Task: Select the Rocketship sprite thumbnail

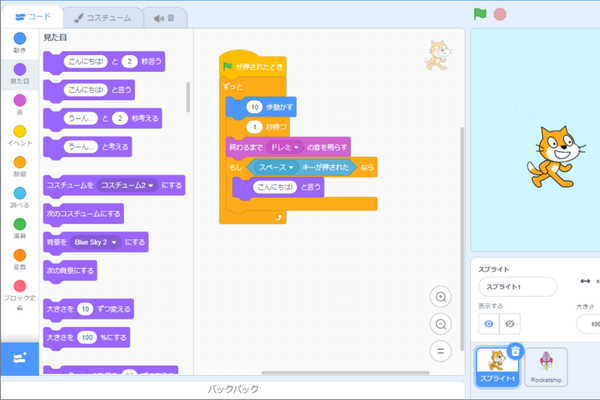Action: [x=546, y=367]
